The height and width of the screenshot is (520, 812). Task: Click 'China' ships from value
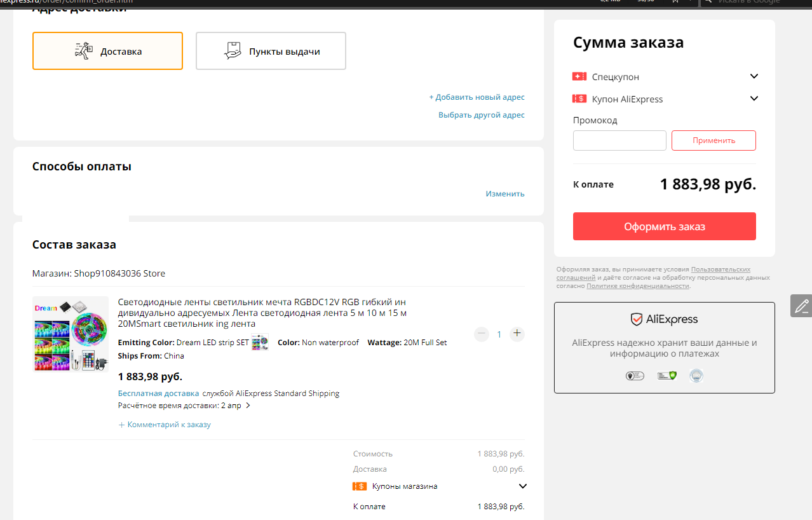pos(174,356)
